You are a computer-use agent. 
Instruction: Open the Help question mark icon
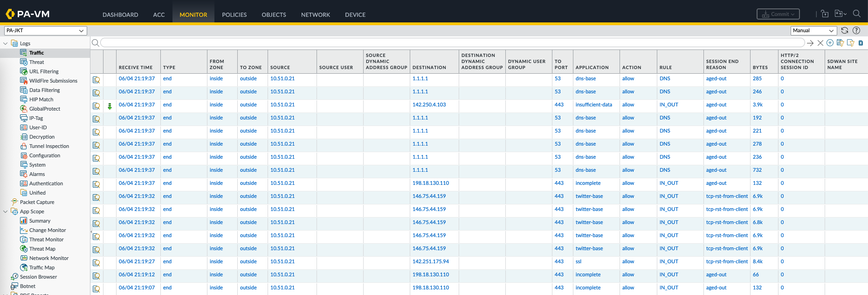(856, 30)
